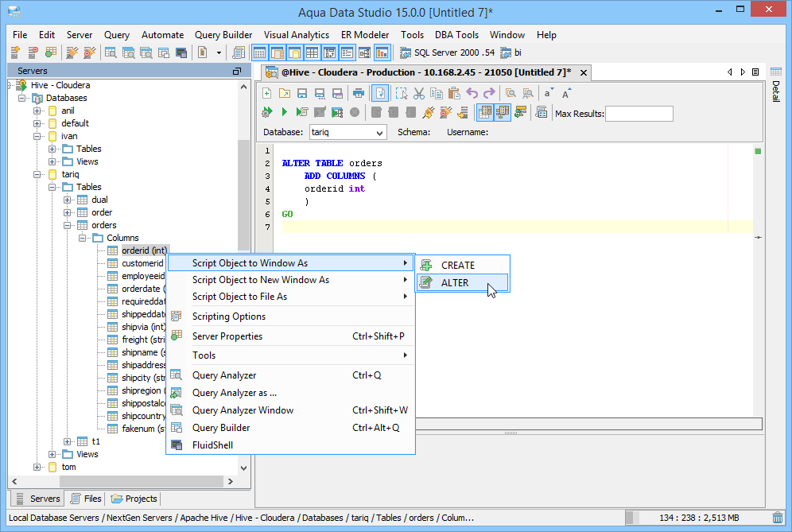Open the Query Builder menu in menu bar
The width and height of the screenshot is (792, 532).
click(223, 35)
